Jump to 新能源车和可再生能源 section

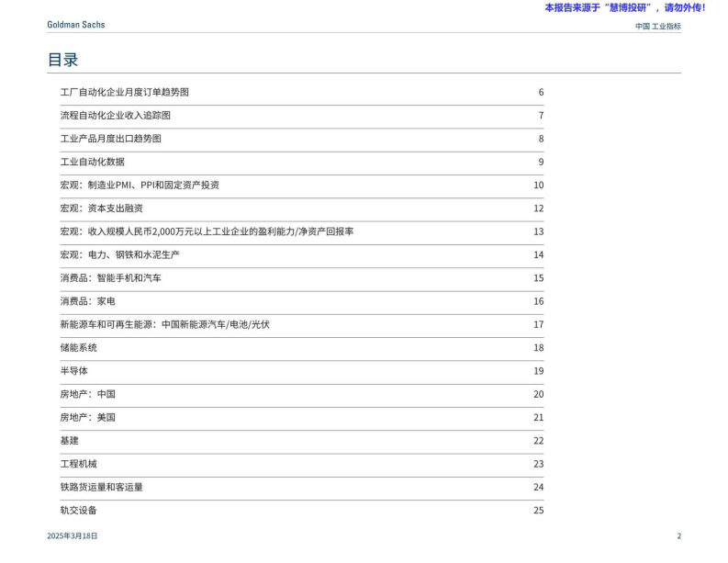165,324
